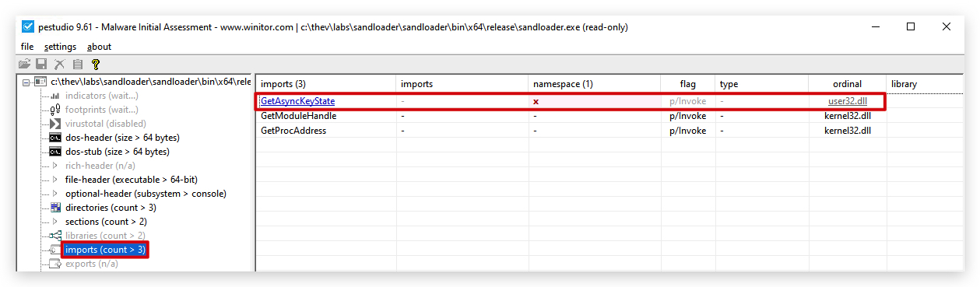This screenshot has height=287, width=980.
Task: Sort by the flag column header
Action: 688,84
